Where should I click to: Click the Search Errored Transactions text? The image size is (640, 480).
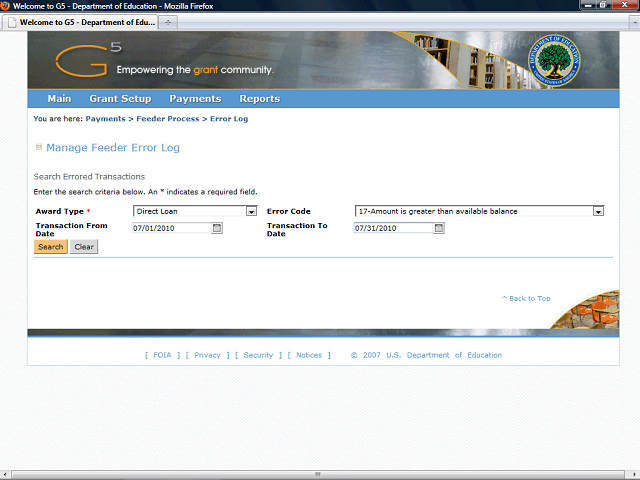tap(89, 177)
